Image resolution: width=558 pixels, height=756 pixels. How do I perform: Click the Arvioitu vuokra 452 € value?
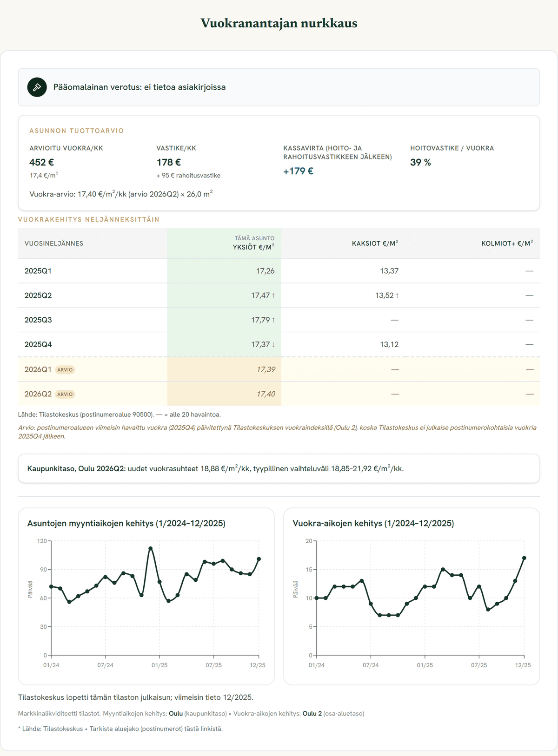42,163
